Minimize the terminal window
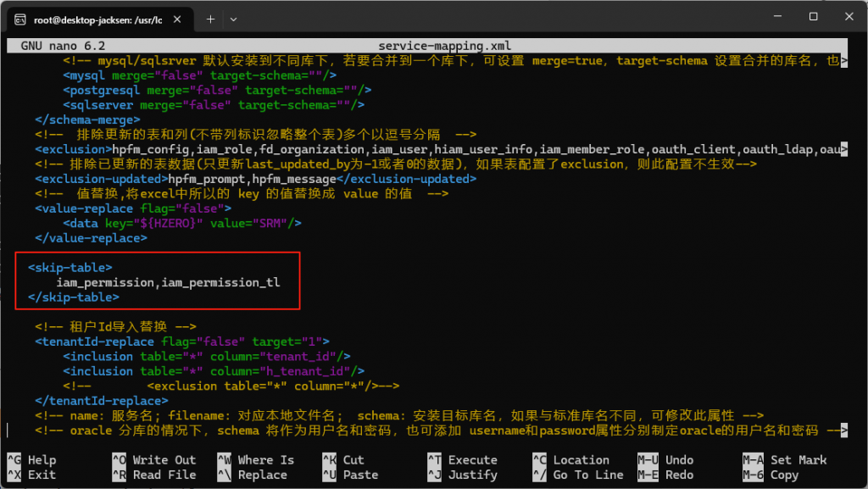 coord(774,17)
